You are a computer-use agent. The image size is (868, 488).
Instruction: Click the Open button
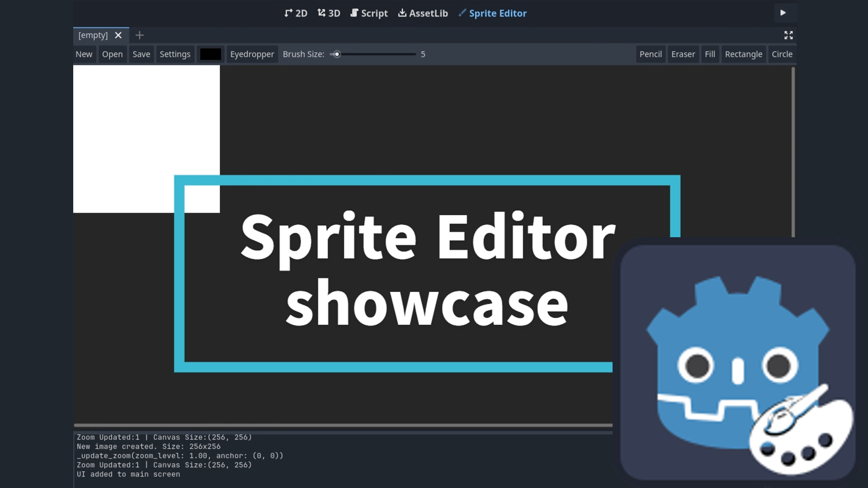pos(112,54)
